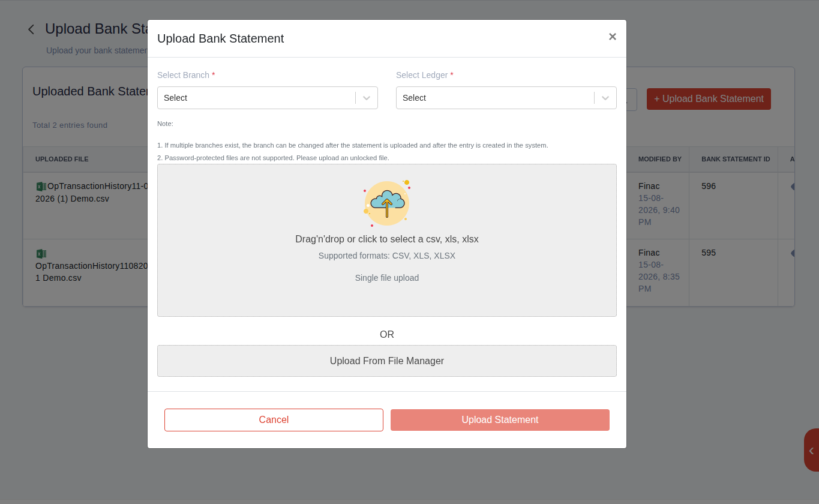Click the back arrow beside page title
The height and width of the screenshot is (504, 819).
[31, 29]
